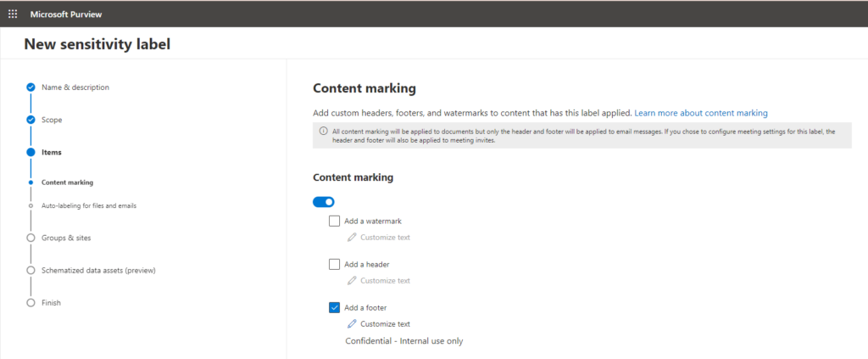
Task: Click Customize text under Add a footer
Action: coord(386,324)
